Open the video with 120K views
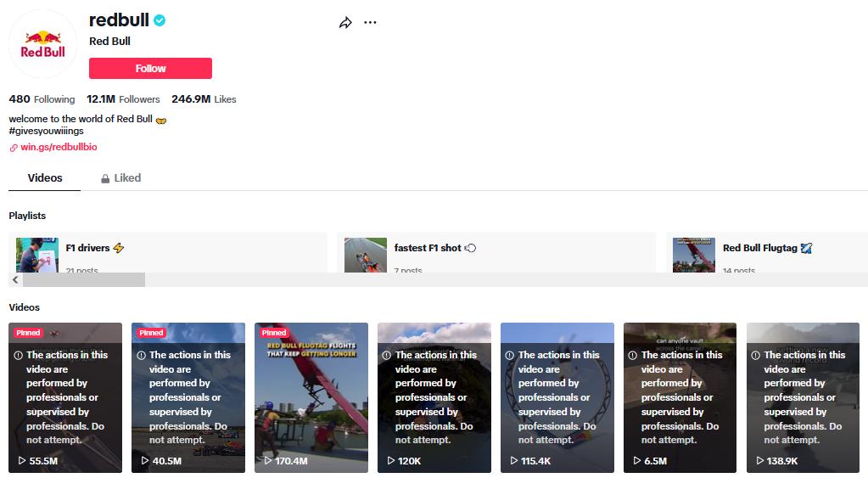 coord(434,397)
